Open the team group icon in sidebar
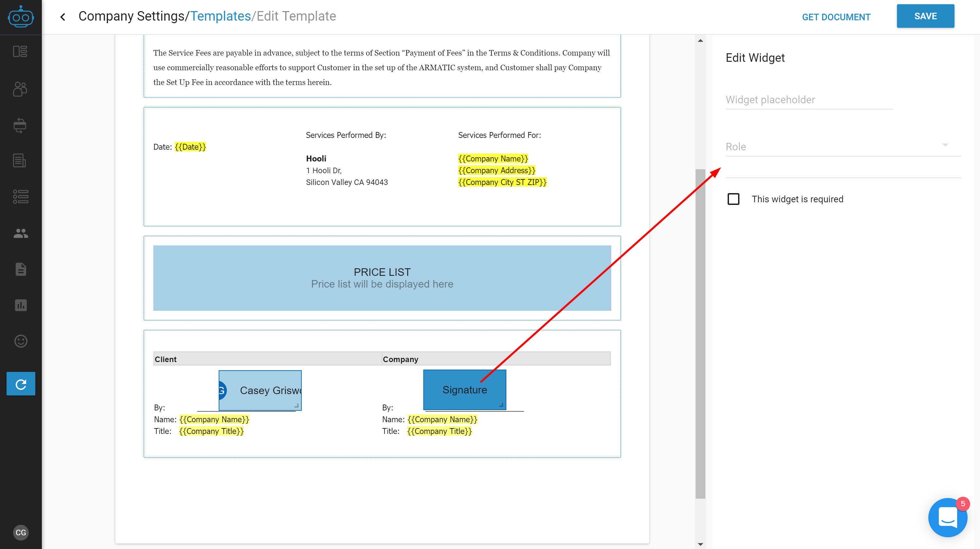The height and width of the screenshot is (549, 980). (21, 233)
